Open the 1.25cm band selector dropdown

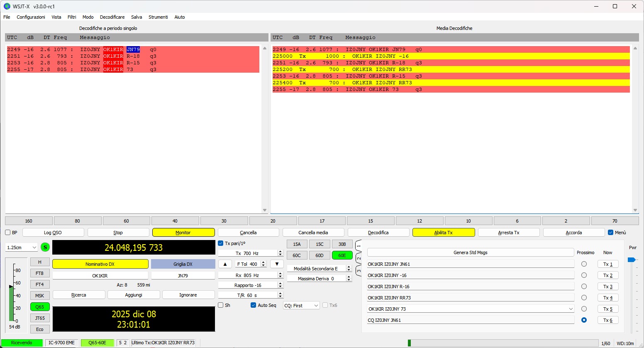(x=21, y=247)
